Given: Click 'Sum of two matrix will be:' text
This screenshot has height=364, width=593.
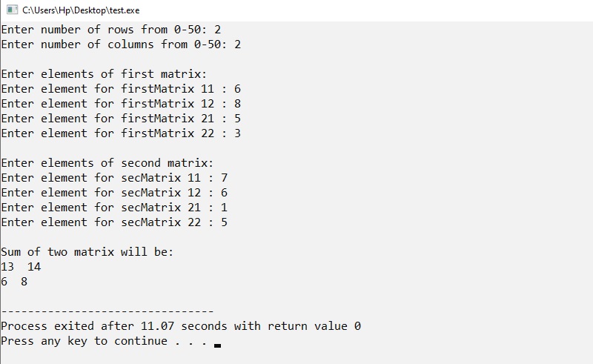Looking at the screenshot, I should pos(87,251).
